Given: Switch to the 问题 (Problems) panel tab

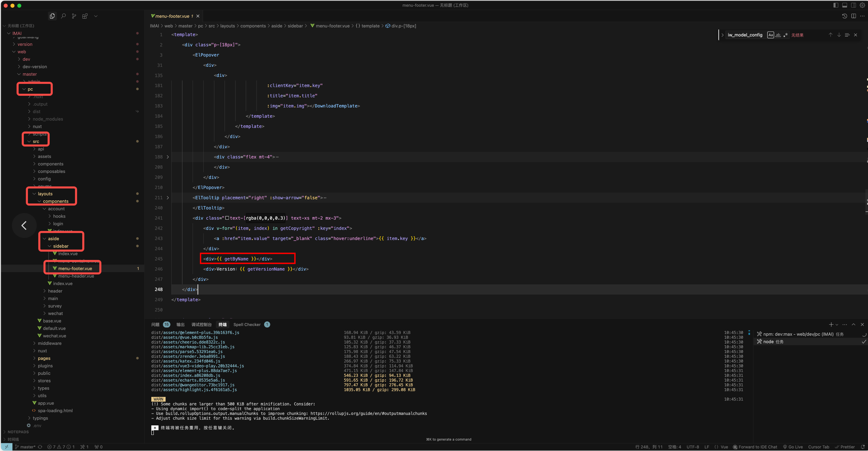Looking at the screenshot, I should click(x=155, y=324).
